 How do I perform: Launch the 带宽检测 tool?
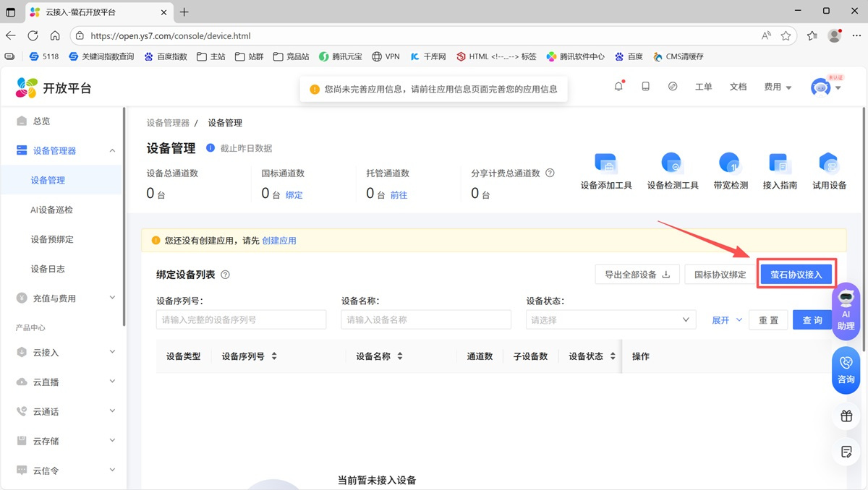tap(730, 165)
